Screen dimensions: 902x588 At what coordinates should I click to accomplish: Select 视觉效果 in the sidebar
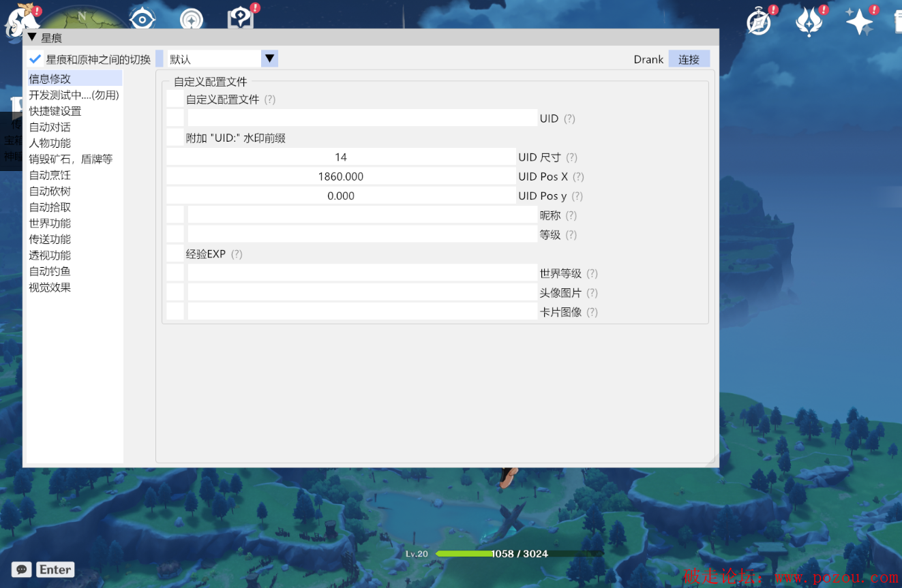(x=75, y=287)
